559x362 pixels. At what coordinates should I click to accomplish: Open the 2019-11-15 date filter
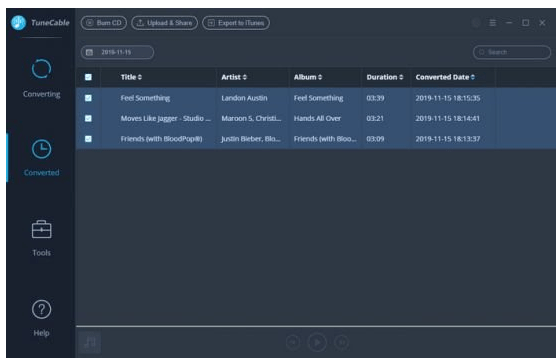pos(117,52)
